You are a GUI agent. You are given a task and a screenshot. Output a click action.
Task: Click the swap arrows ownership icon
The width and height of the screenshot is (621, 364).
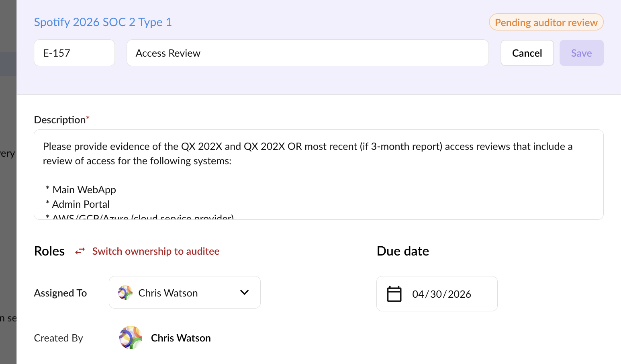80,251
